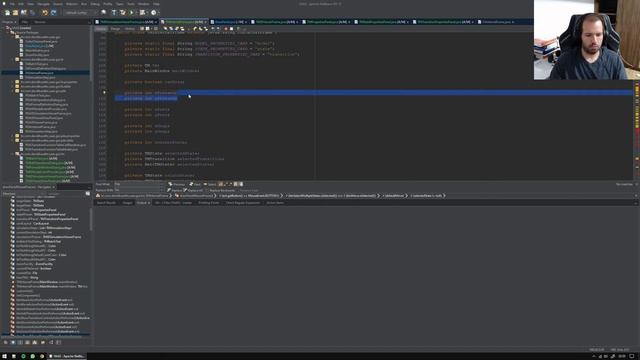
Task: Open the Tools menu
Action: click(x=131, y=4)
